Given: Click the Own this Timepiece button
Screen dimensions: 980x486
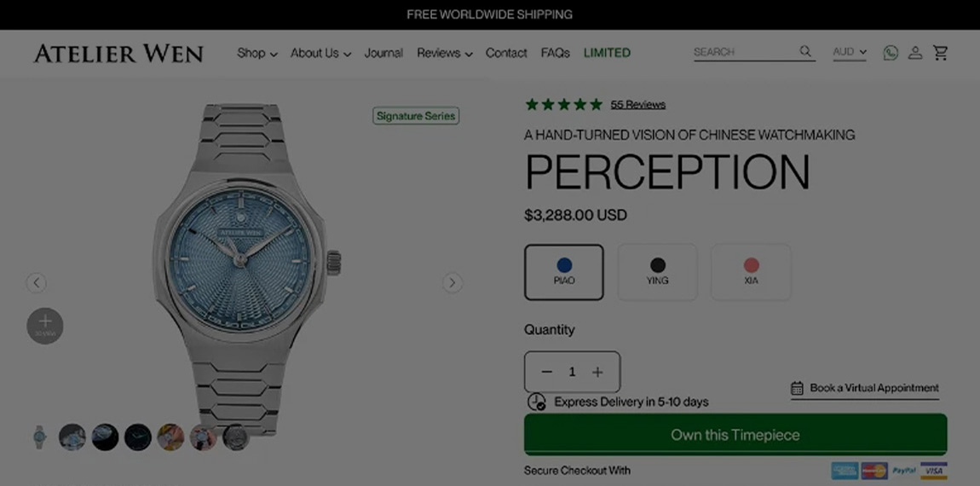Looking at the screenshot, I should [x=735, y=435].
